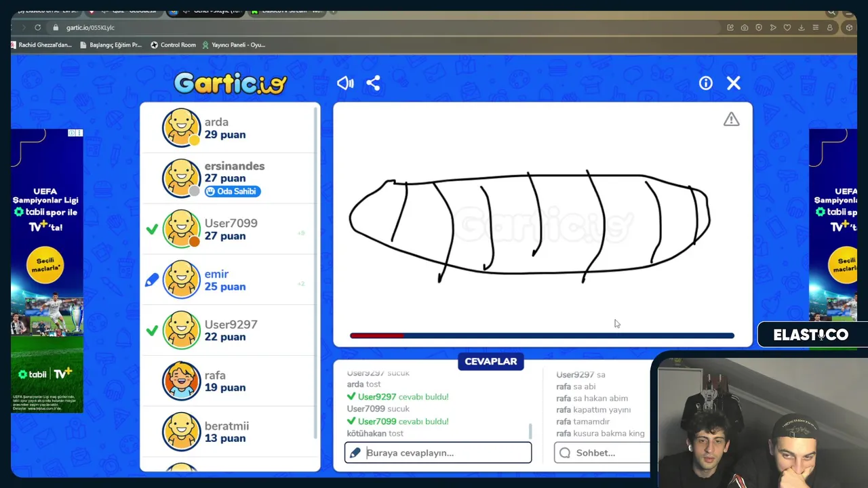Open the Başlangıç Eğitim bookmark
868x488 pixels.
[111, 45]
